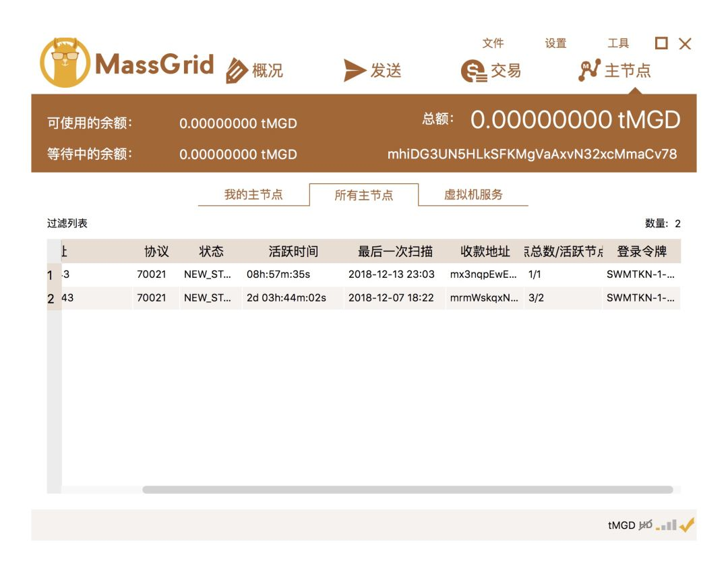
Task: Sort by the 最后一次扫描 column header
Action: (x=395, y=252)
